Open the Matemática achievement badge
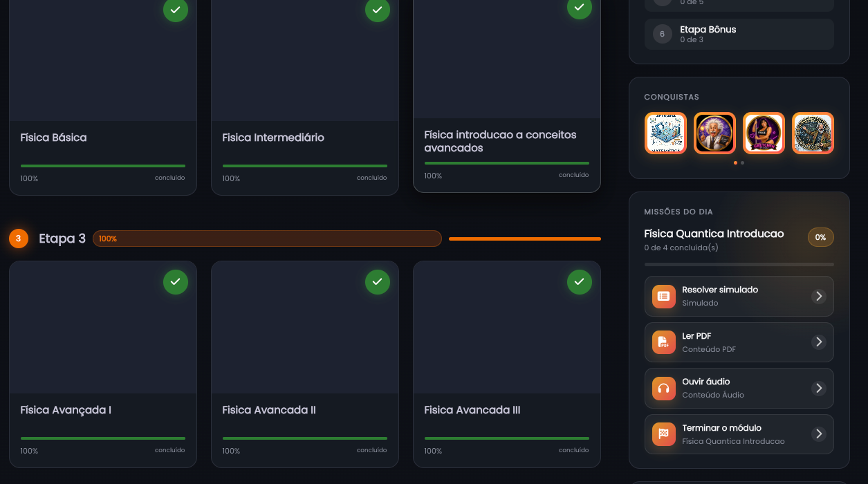Image resolution: width=868 pixels, height=484 pixels. (x=666, y=133)
